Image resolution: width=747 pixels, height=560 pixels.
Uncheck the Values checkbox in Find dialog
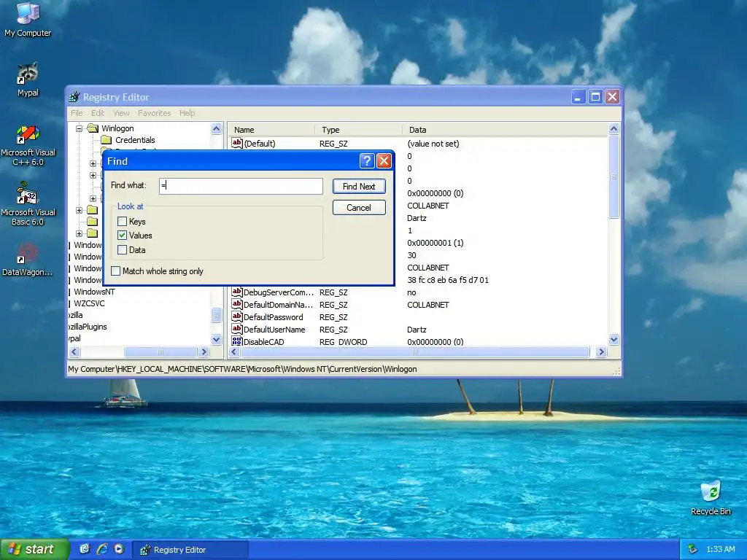point(122,236)
